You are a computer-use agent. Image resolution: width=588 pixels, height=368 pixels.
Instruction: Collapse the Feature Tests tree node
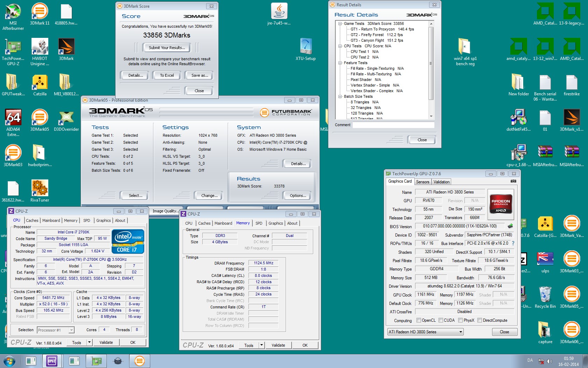tap(340, 63)
